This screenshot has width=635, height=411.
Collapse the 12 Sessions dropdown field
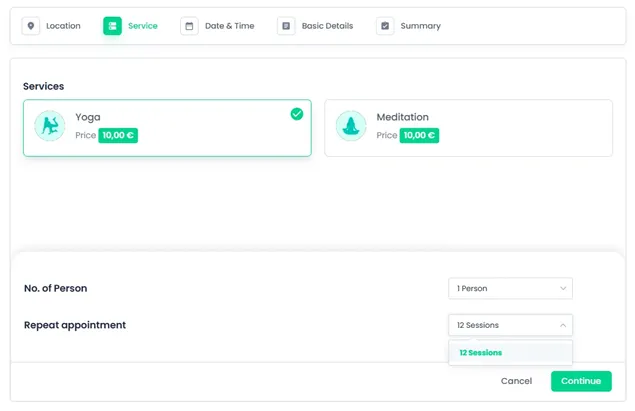(x=510, y=325)
